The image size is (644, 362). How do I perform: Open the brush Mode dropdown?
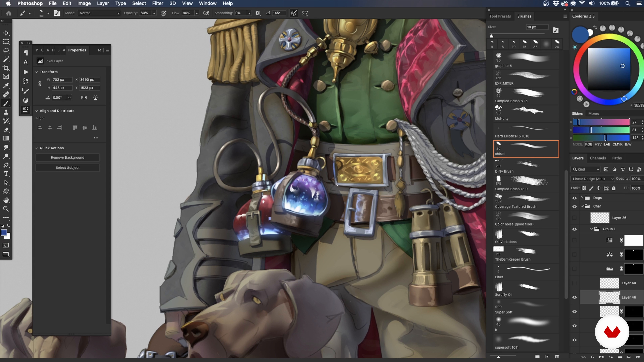pos(99,13)
